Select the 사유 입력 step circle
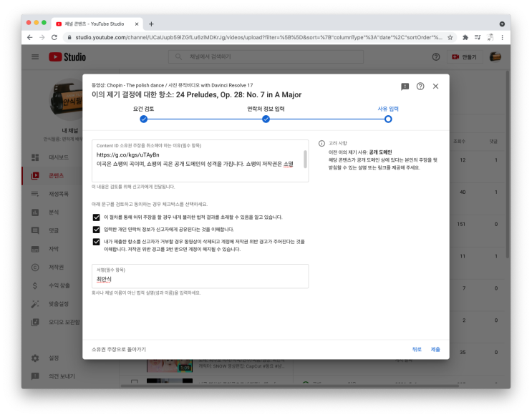Viewport: 532px width, 417px height. pos(388,119)
